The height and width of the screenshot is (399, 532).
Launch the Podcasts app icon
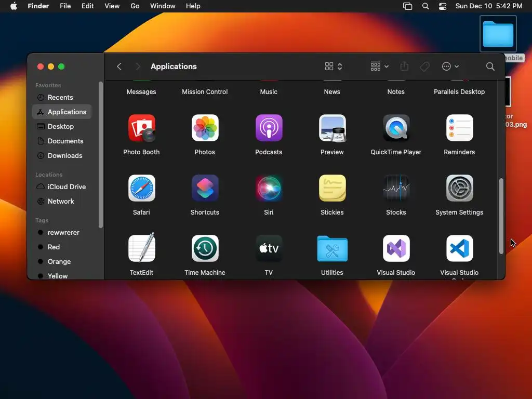pos(269,128)
